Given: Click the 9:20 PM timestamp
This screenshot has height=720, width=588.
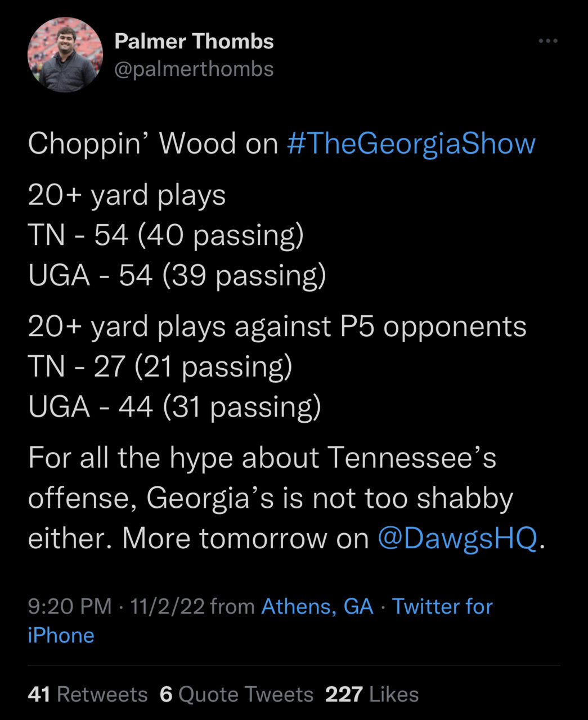Looking at the screenshot, I should [70, 607].
